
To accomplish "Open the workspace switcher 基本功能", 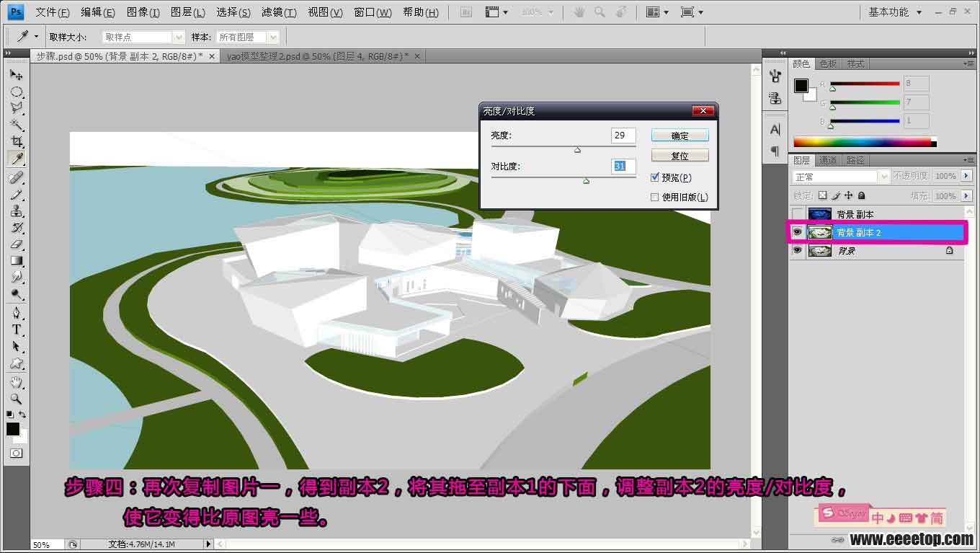I will (x=894, y=12).
